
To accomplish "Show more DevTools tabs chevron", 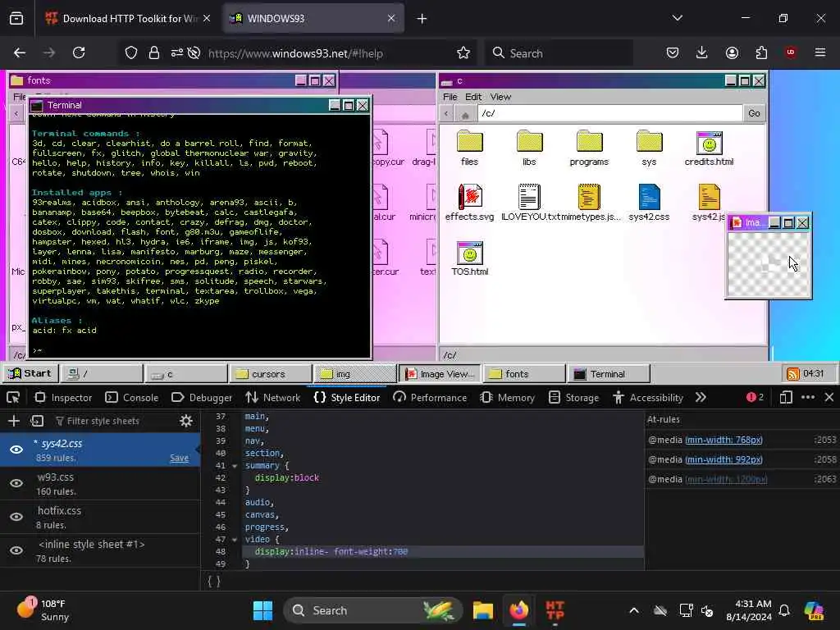I will point(701,398).
